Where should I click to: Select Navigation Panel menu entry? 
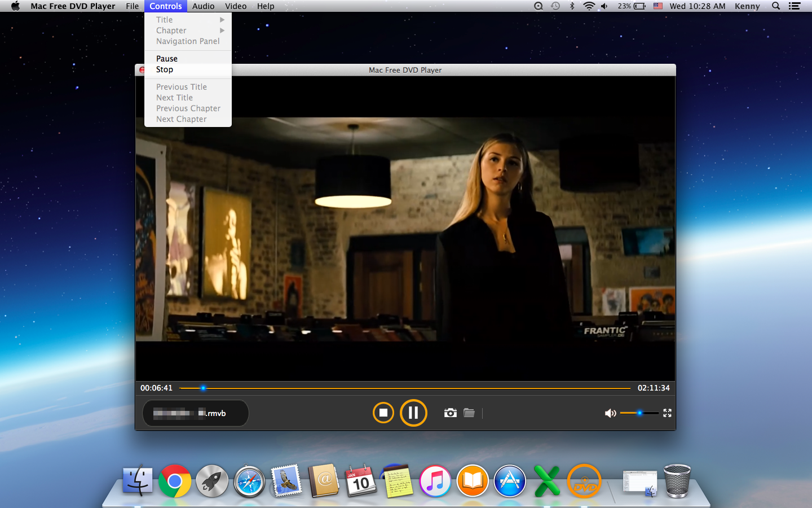188,41
